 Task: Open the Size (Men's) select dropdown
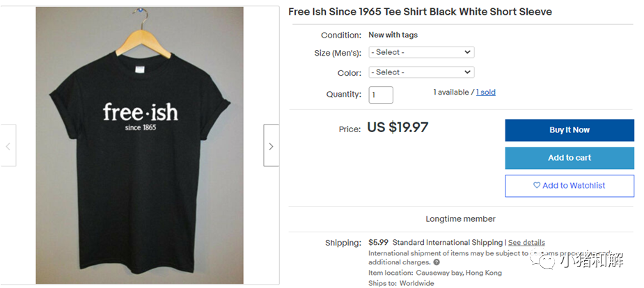(421, 52)
